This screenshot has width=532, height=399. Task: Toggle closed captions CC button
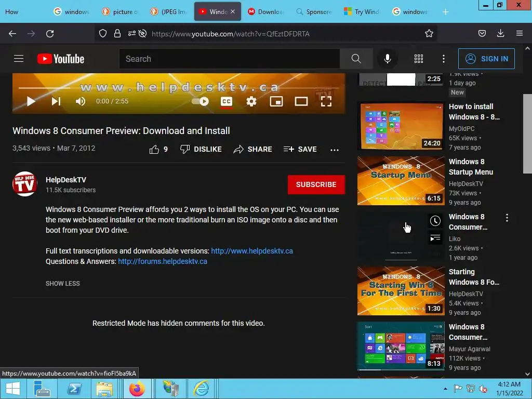tap(227, 101)
